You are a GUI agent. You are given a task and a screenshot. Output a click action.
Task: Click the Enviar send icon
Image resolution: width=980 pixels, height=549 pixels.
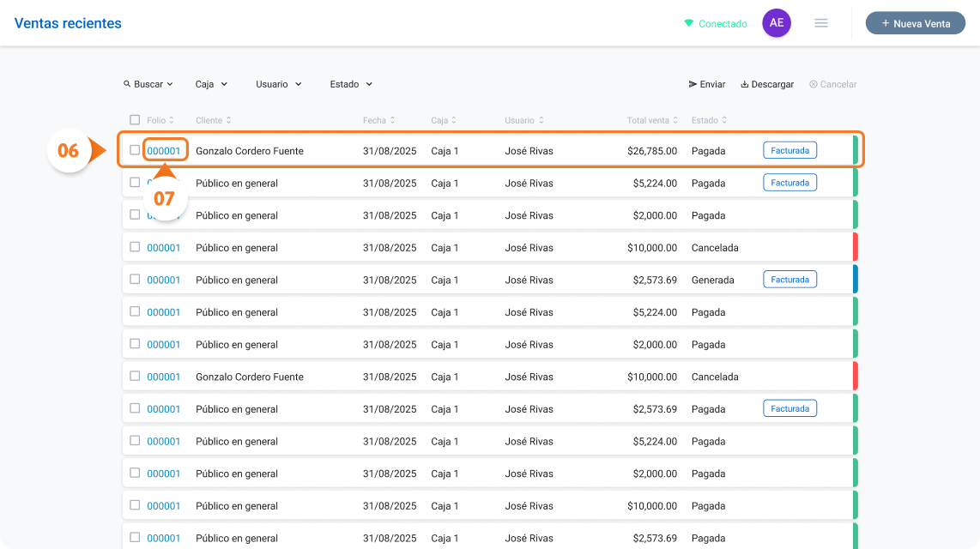693,84
